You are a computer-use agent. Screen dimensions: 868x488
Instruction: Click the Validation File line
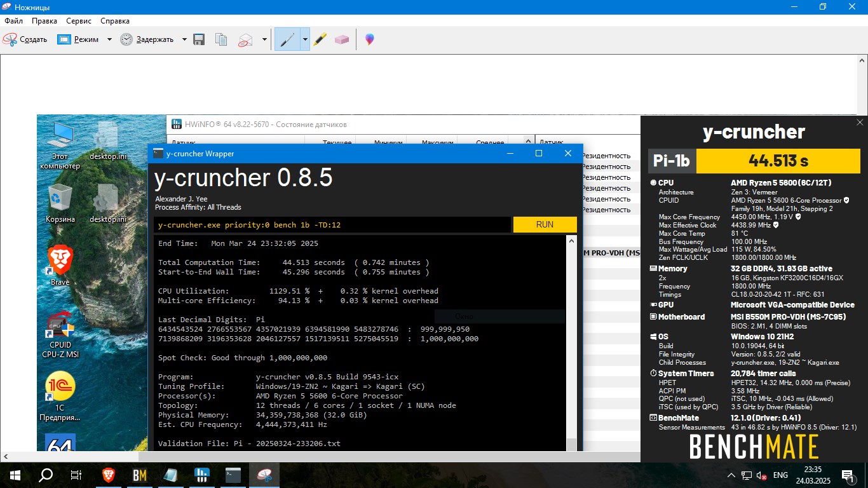click(249, 444)
